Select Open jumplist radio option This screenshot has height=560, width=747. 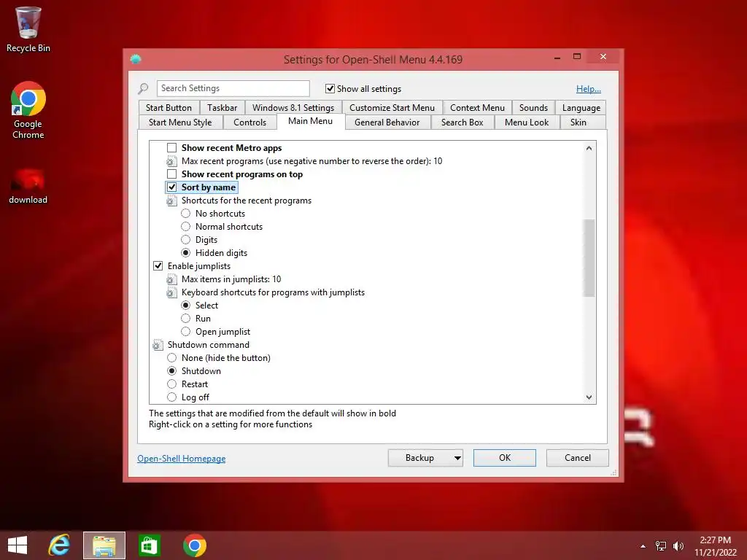[x=185, y=332]
